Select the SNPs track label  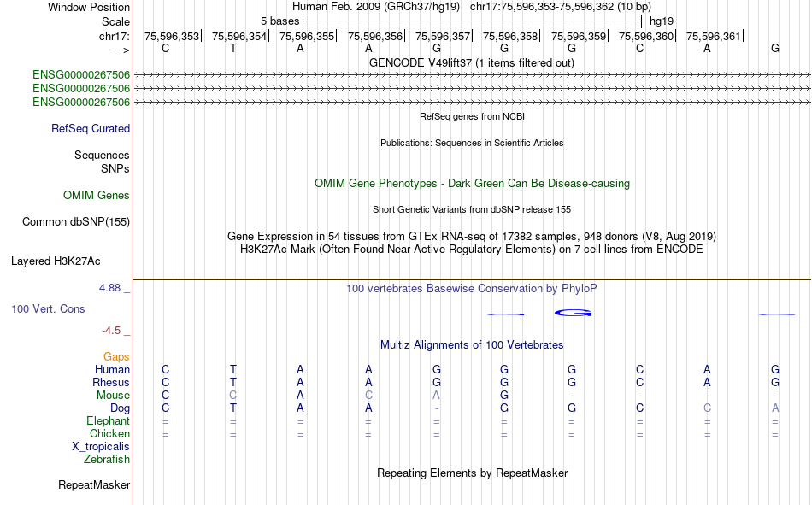[x=115, y=169]
